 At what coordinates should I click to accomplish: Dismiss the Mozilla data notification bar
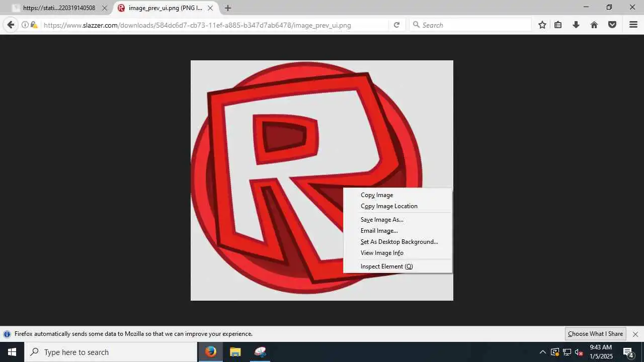[x=635, y=334]
